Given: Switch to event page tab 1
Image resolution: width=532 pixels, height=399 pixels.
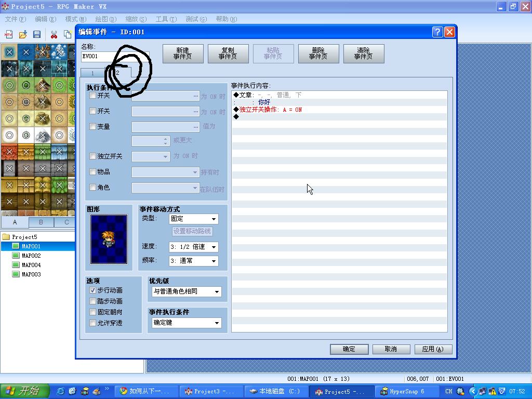Looking at the screenshot, I should (x=92, y=73).
